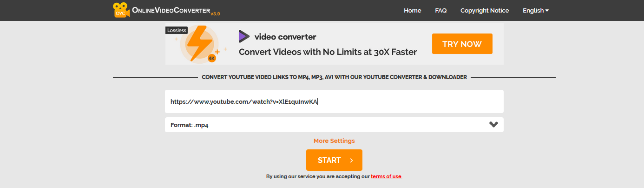Image resolution: width=644 pixels, height=188 pixels.
Task: Open the terms of use link
Action: coord(387,177)
